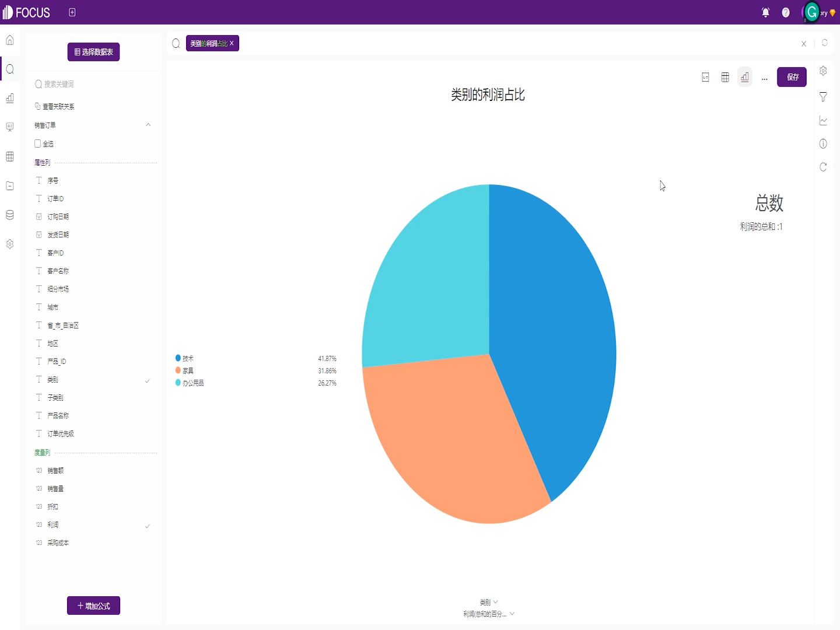This screenshot has height=630, width=840.
Task: Click the 选择数据表 button
Action: 93,52
